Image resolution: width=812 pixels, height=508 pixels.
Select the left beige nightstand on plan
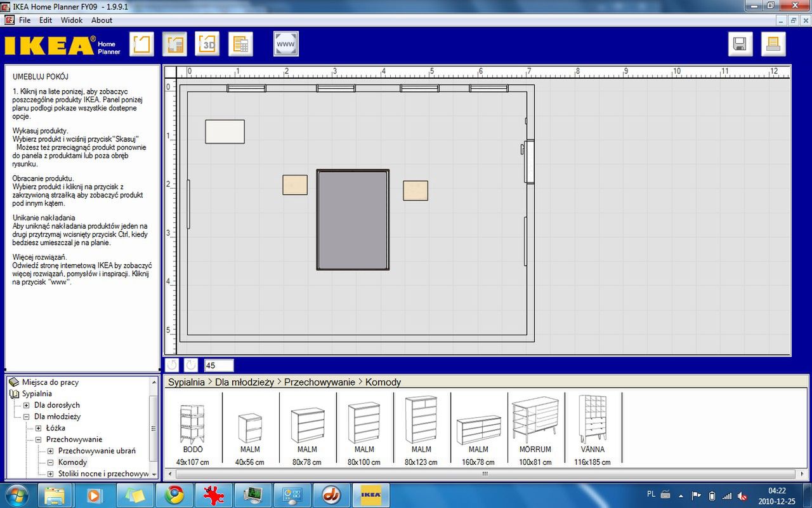[x=295, y=185]
